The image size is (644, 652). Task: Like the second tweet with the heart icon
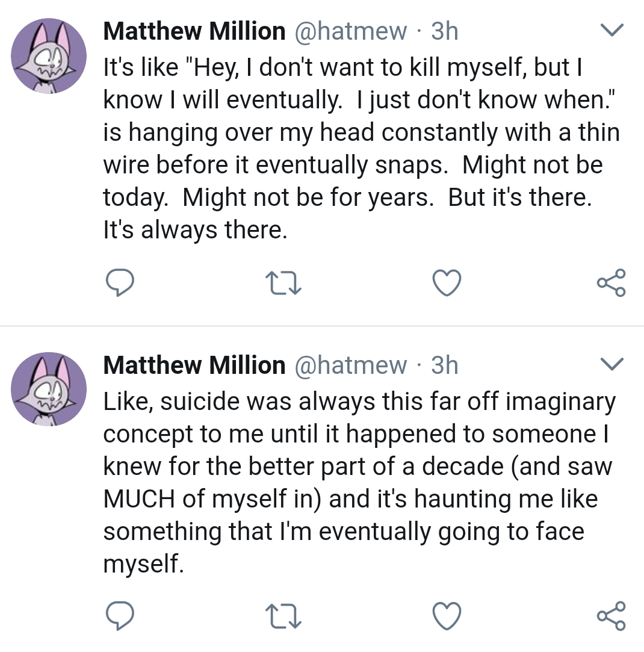coord(447,616)
